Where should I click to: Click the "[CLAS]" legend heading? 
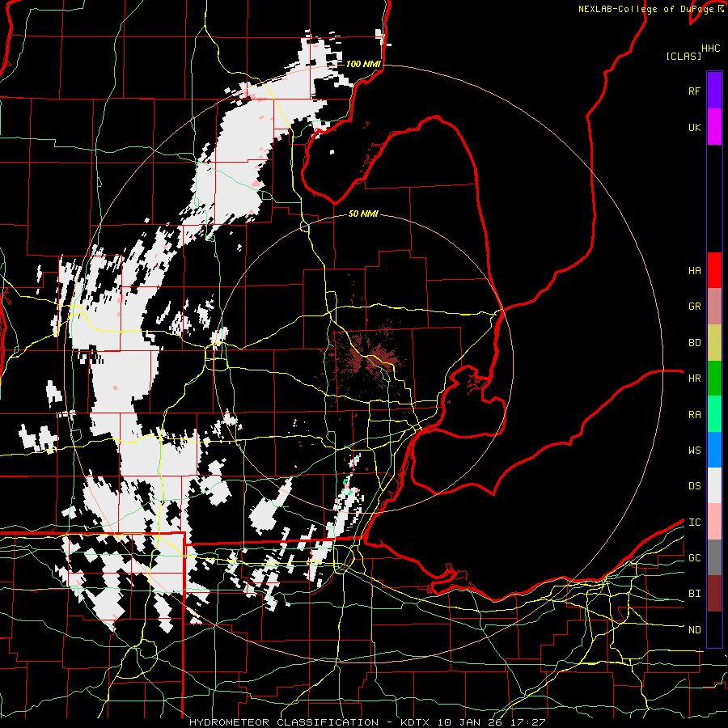684,56
